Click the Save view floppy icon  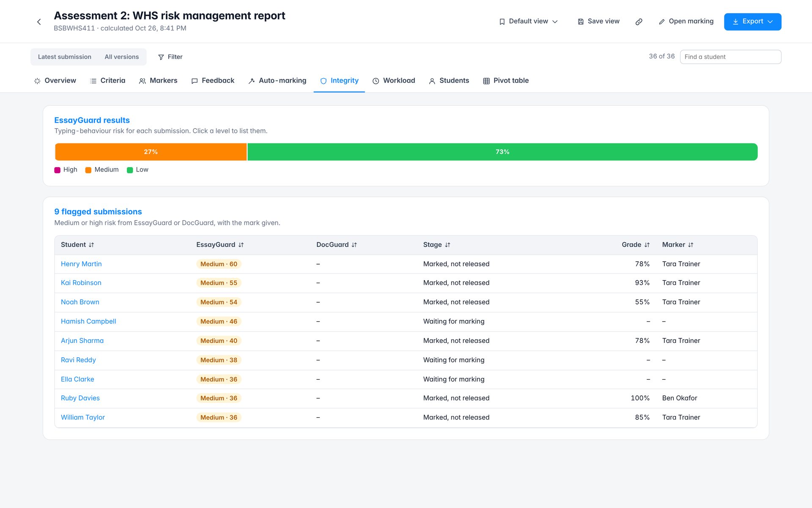[x=581, y=22]
